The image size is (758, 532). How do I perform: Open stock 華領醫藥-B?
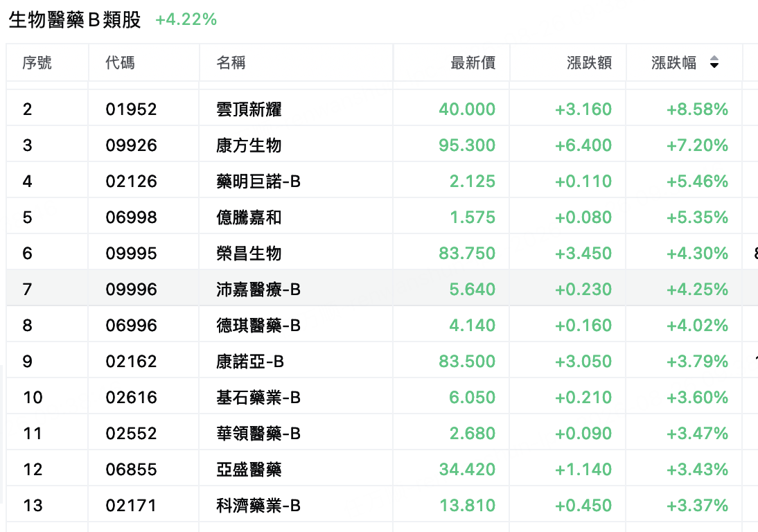point(258,434)
